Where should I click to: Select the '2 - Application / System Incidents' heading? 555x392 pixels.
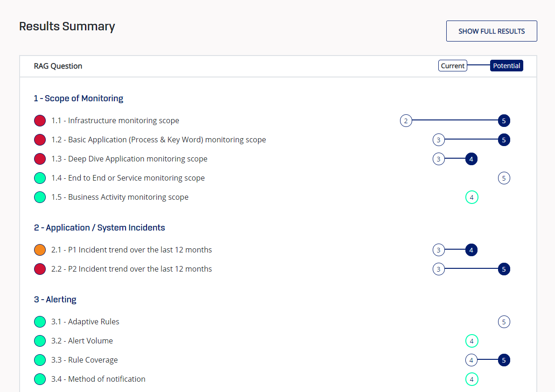[99, 227]
